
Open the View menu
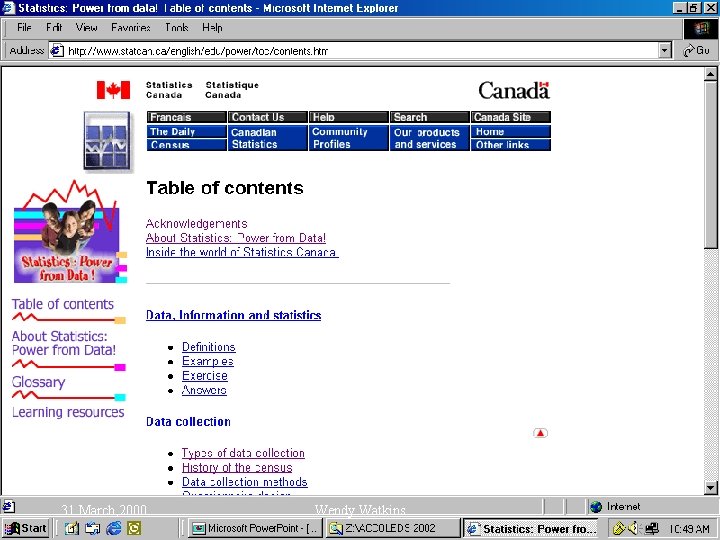click(86, 28)
